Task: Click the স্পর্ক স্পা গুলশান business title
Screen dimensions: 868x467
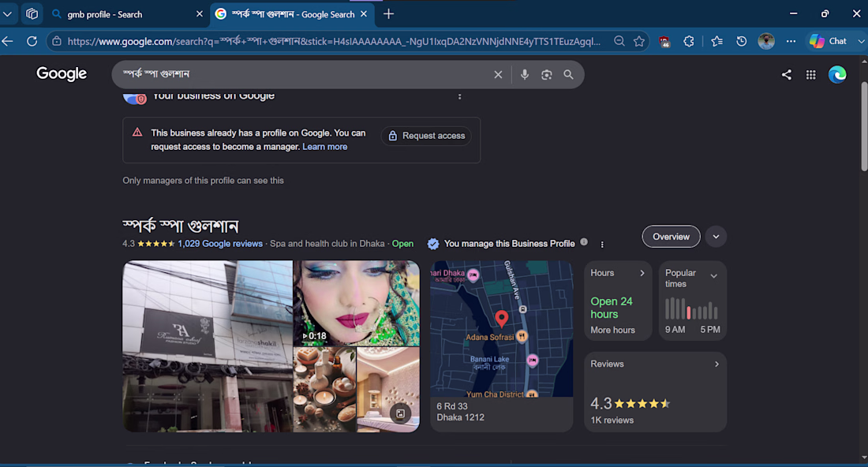Action: tap(181, 226)
